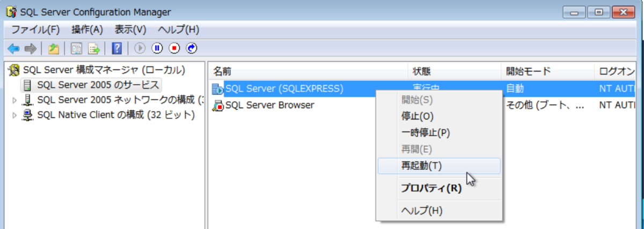Viewport: 644px width, 229px height.
Task: Choose ヘルプ(H) from context menu
Action: [x=439, y=210]
